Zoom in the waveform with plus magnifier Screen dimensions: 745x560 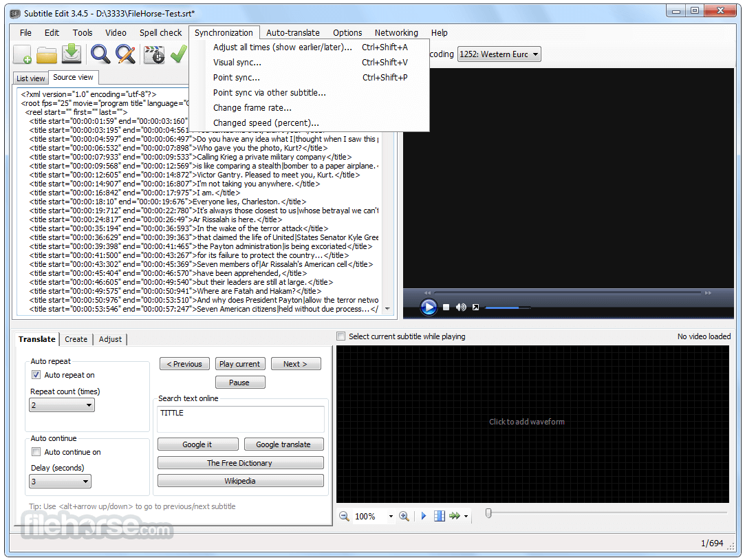(404, 516)
